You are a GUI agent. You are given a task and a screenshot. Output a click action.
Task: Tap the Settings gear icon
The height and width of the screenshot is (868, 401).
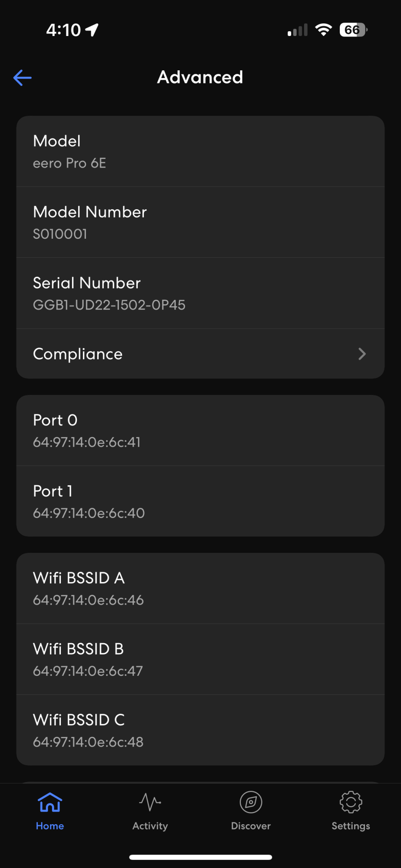[x=351, y=802]
